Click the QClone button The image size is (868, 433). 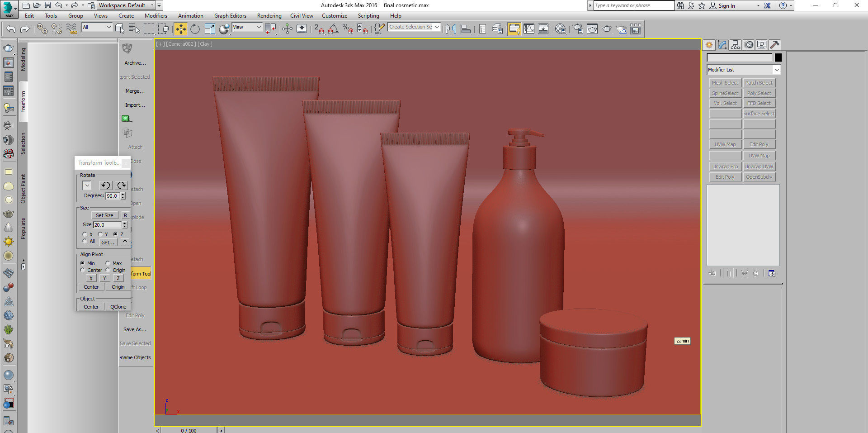[118, 307]
